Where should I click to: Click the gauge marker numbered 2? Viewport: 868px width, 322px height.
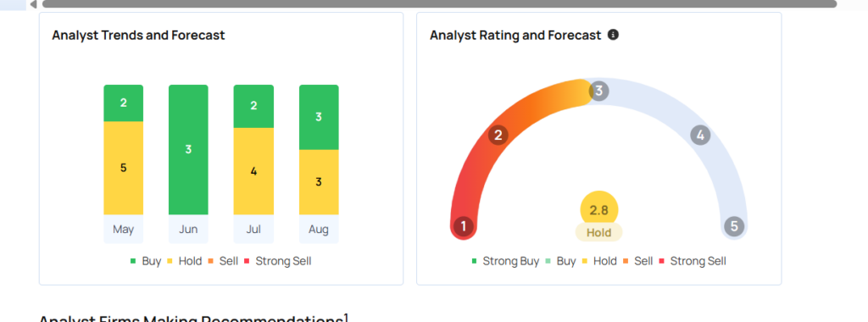(498, 135)
